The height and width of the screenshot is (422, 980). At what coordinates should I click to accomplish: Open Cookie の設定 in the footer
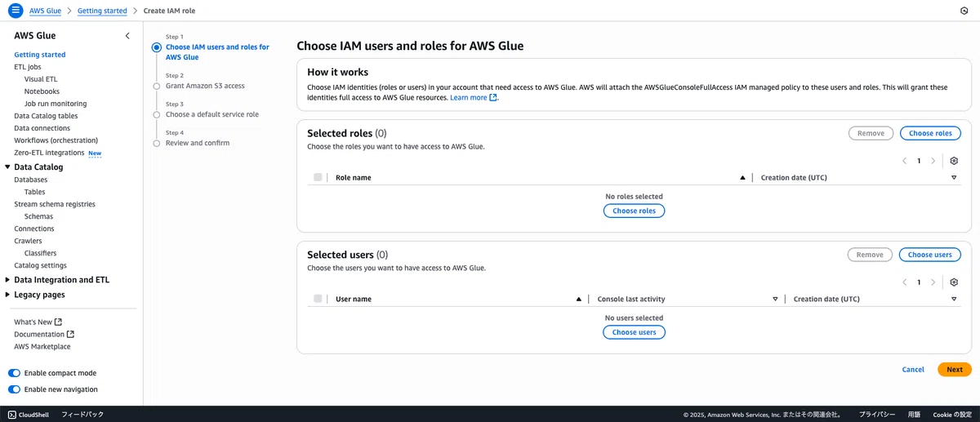[x=952, y=415]
